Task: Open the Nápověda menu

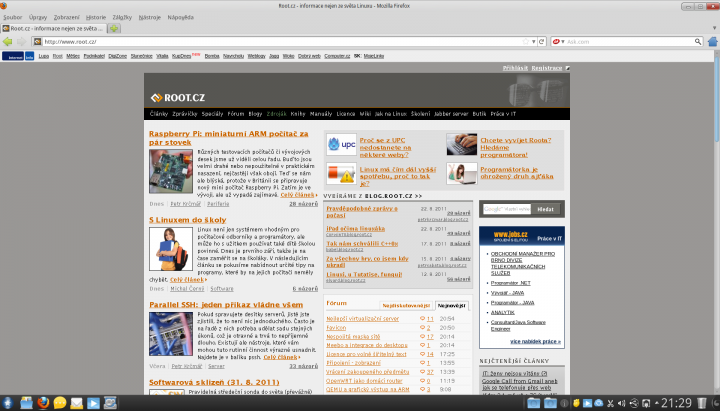Action: (180, 17)
